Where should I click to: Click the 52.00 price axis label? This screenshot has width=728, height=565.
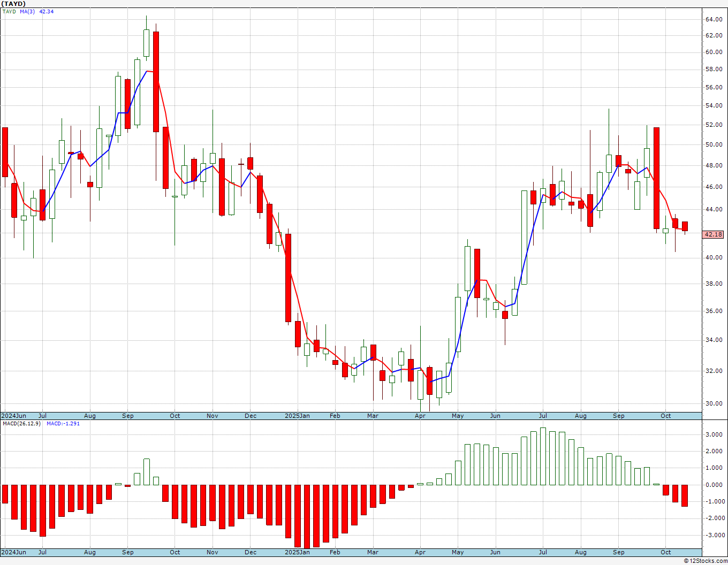pos(714,125)
